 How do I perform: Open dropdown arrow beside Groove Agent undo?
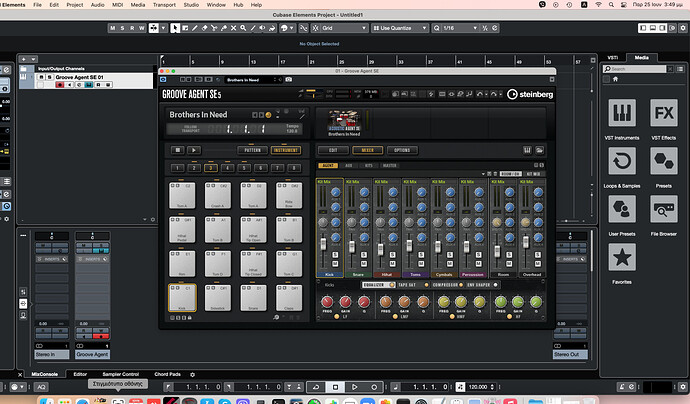486,94
